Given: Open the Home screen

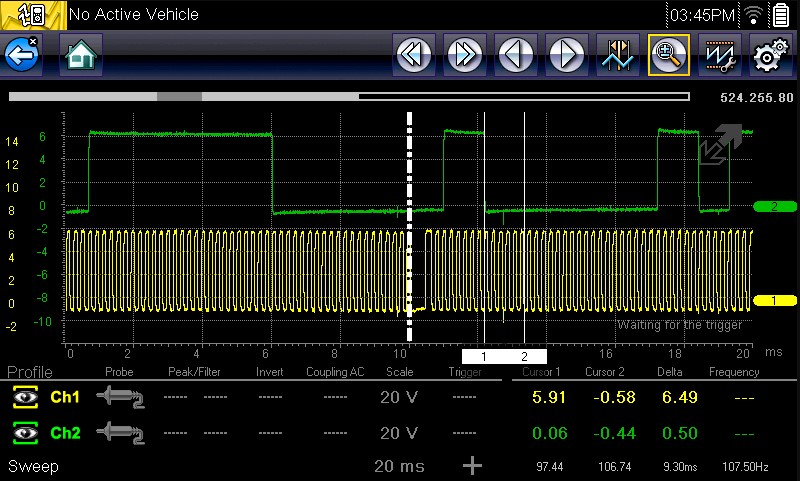Looking at the screenshot, I should tap(81, 55).
